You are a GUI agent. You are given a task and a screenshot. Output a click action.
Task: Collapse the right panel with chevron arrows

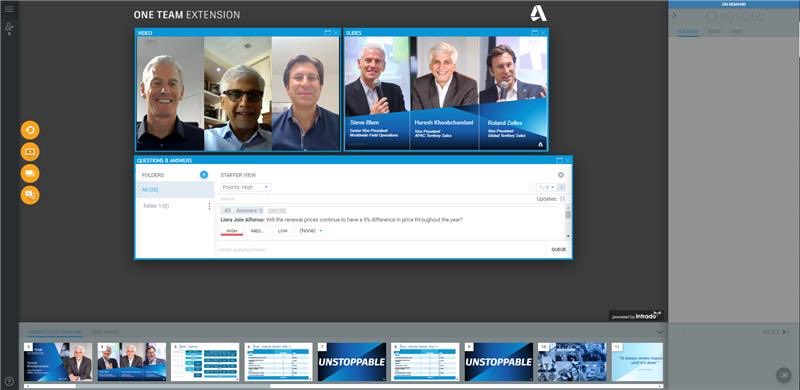[674, 15]
